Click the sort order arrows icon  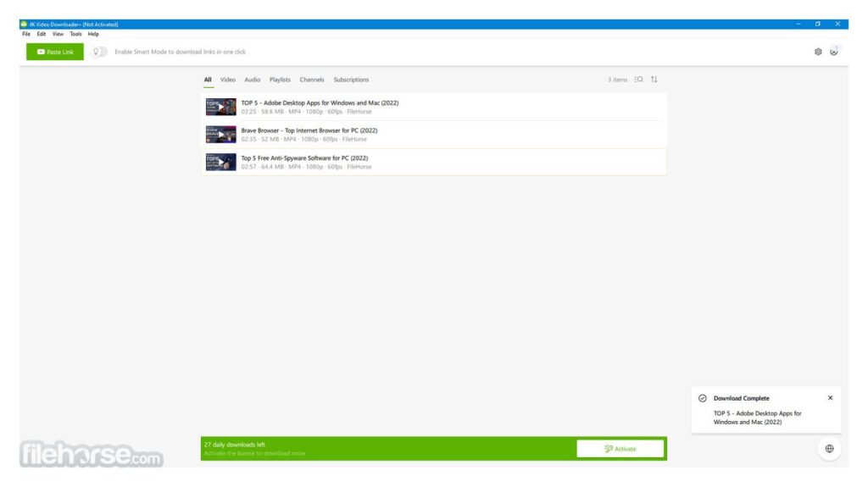click(x=654, y=80)
